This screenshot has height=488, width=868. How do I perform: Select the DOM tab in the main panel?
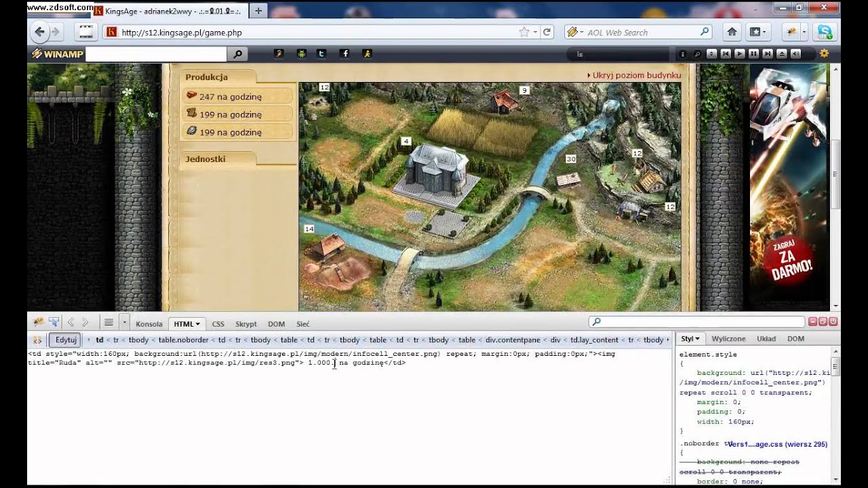[x=276, y=324]
